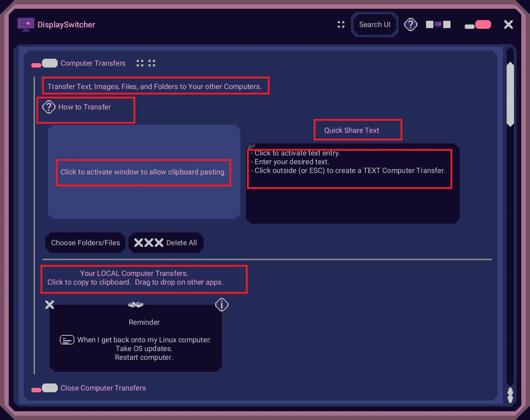Viewport: 530px width, 420px height.
Task: Click the vertical scrollbar thumb
Action: (x=510, y=94)
